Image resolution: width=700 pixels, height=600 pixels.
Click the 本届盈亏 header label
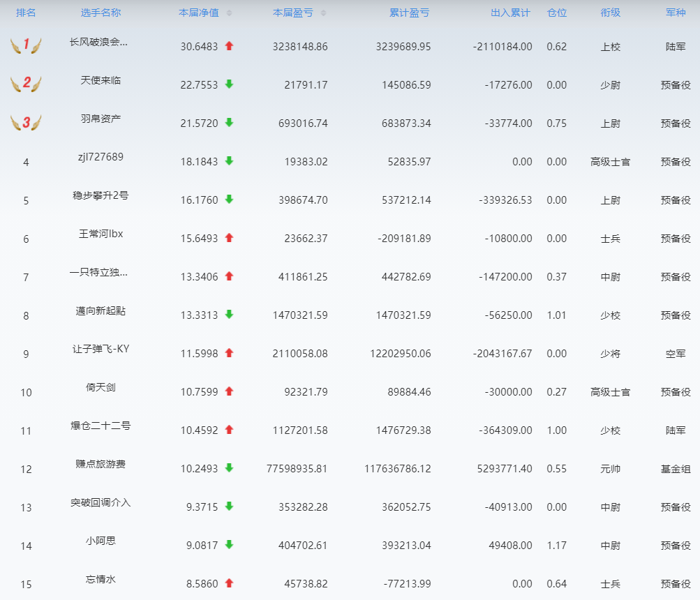pos(293,13)
